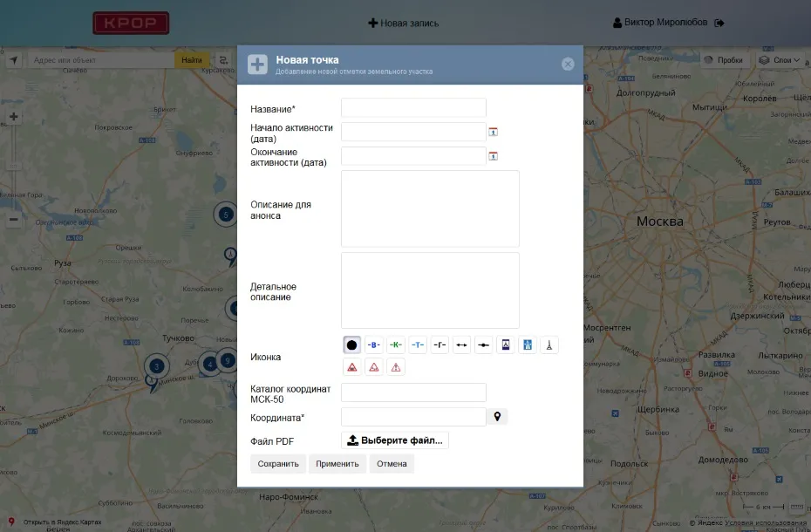Select the tower-shaped marker icon
811x532 pixels.
pos(549,345)
